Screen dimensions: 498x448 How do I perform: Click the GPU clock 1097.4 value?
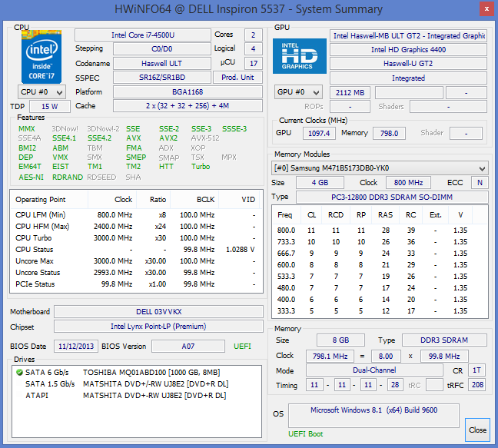(x=319, y=134)
